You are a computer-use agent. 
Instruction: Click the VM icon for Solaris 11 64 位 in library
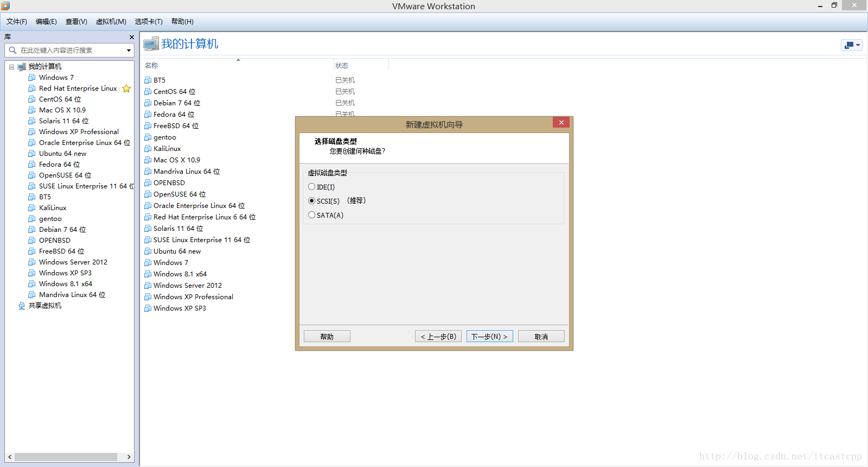point(32,121)
